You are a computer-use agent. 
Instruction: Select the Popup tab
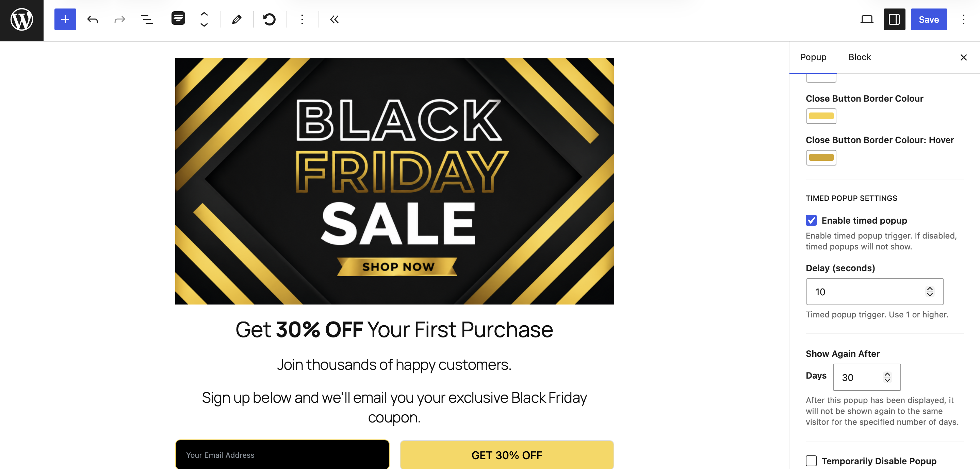[x=813, y=57]
